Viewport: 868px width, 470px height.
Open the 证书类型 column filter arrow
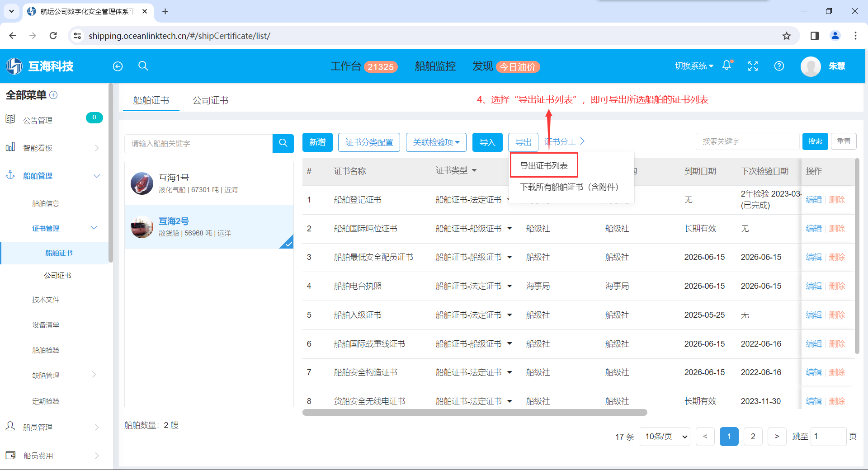tap(474, 170)
